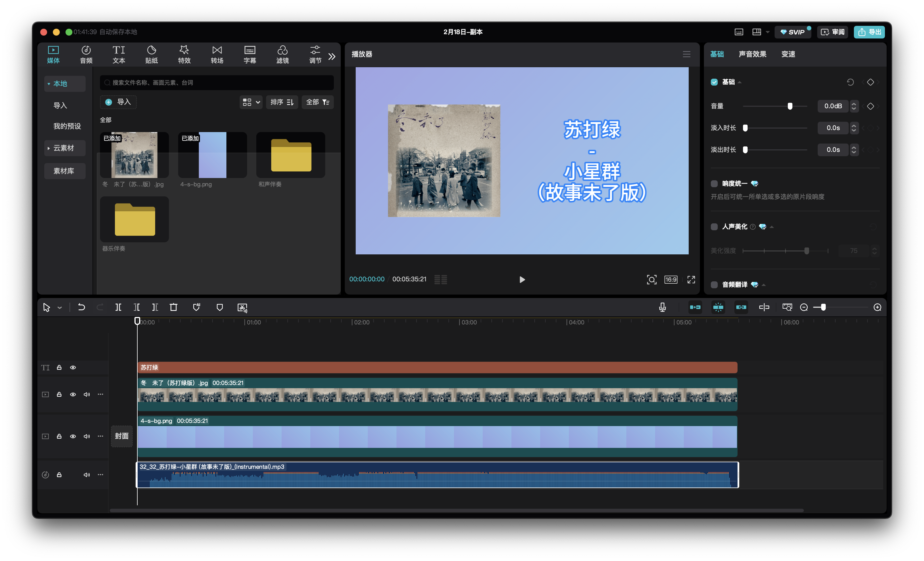
Task: Toggle main track magnet snapping
Action: [x=695, y=307]
